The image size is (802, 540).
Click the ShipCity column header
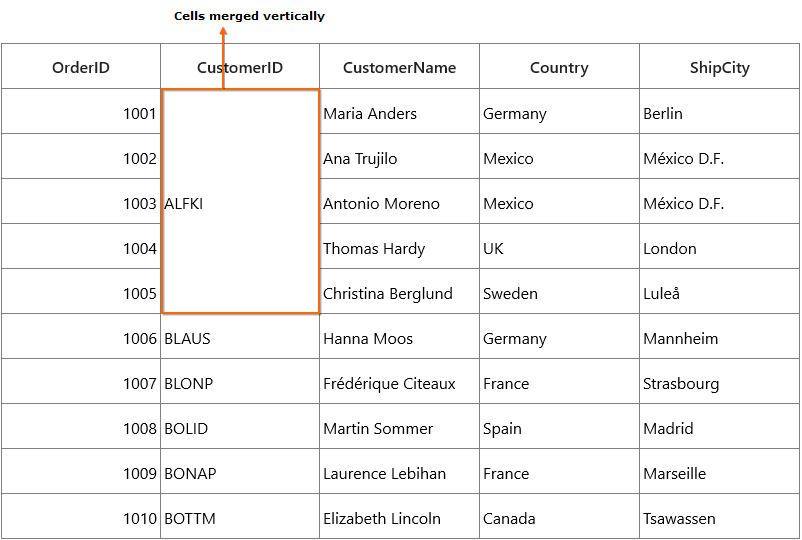(719, 66)
